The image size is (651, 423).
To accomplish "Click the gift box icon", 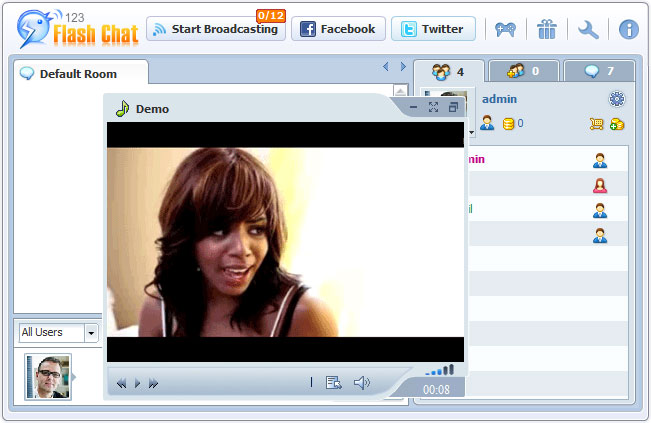I will point(546,29).
